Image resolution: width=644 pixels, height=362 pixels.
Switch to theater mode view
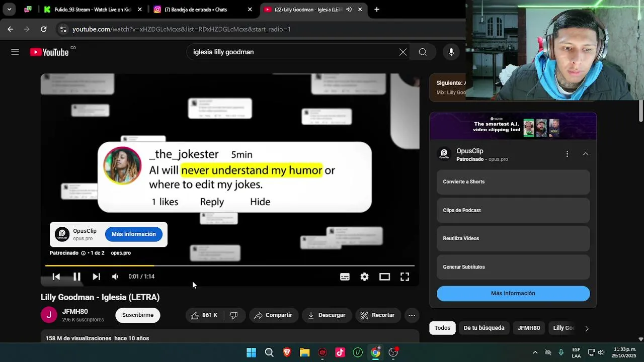click(384, 277)
